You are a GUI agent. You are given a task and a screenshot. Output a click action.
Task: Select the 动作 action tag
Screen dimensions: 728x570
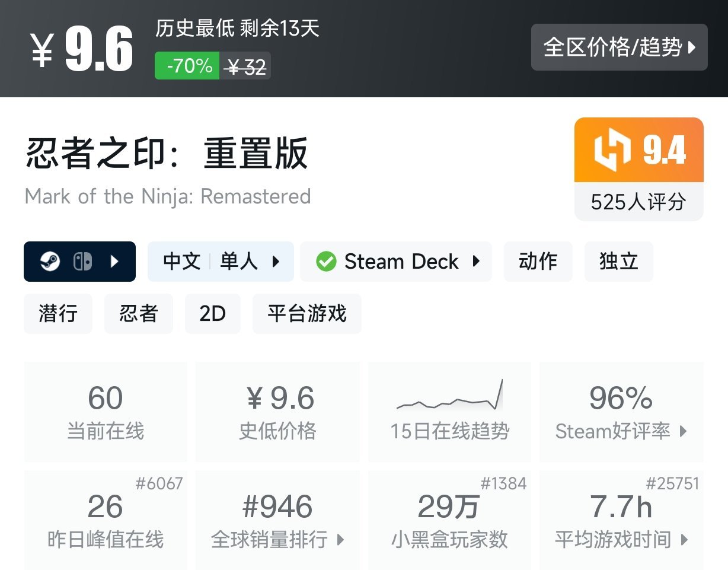tap(538, 262)
